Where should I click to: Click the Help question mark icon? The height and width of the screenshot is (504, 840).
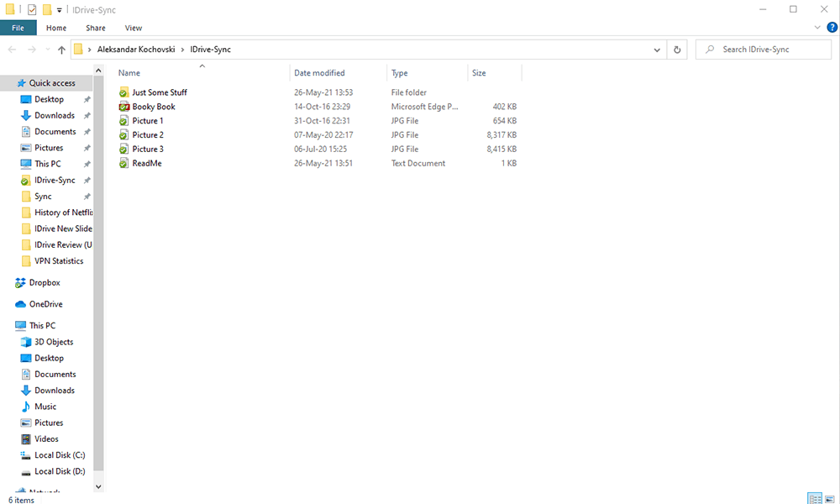coord(832,28)
